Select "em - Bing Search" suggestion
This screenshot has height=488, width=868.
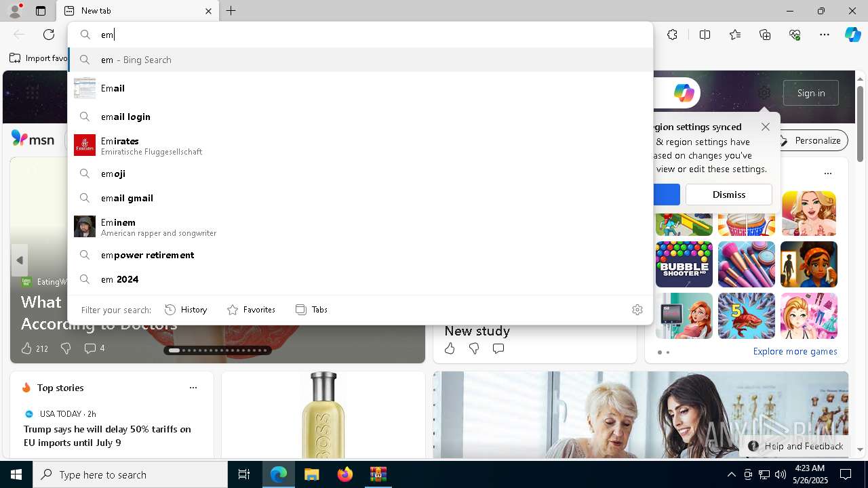(360, 60)
